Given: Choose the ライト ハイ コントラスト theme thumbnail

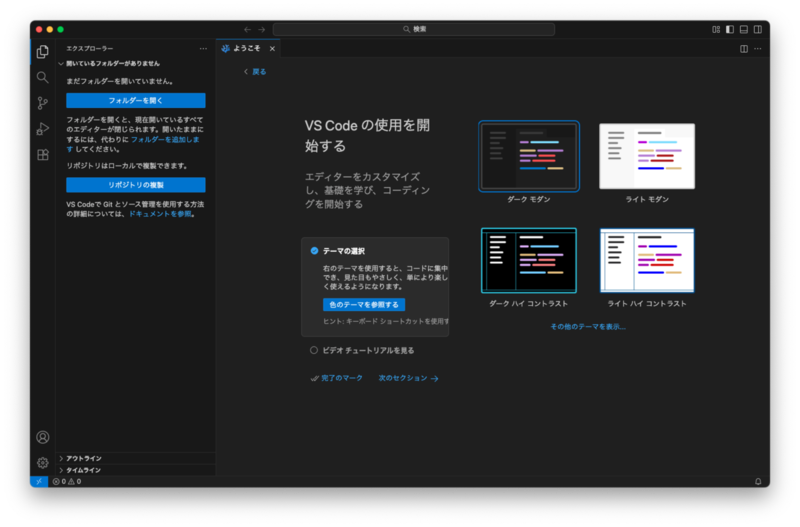Looking at the screenshot, I should point(647,260).
